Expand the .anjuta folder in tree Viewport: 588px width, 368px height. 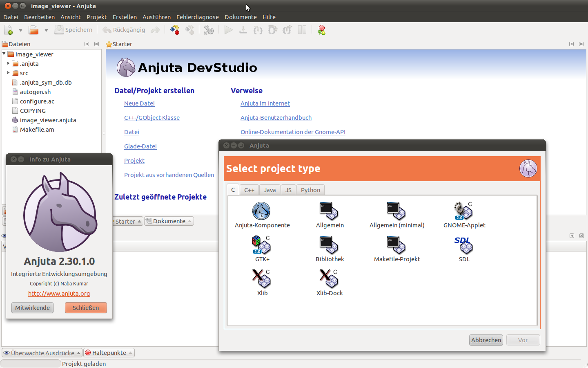point(8,63)
